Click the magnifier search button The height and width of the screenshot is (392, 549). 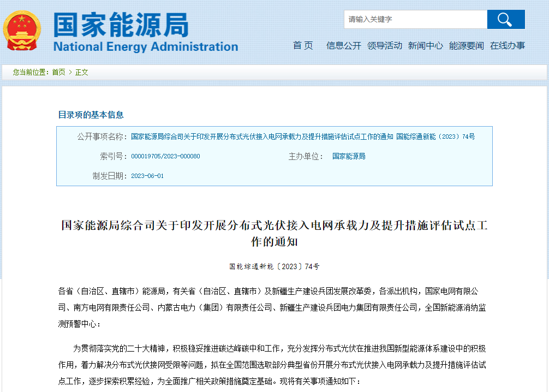click(x=505, y=20)
